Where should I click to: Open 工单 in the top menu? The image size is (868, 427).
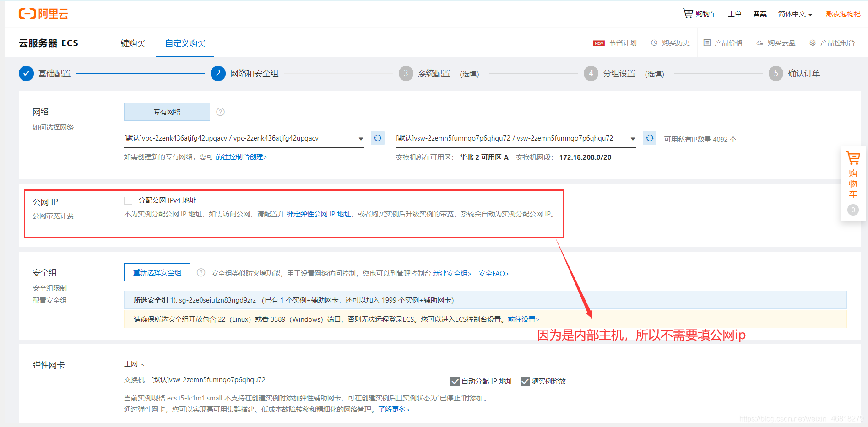coord(735,14)
